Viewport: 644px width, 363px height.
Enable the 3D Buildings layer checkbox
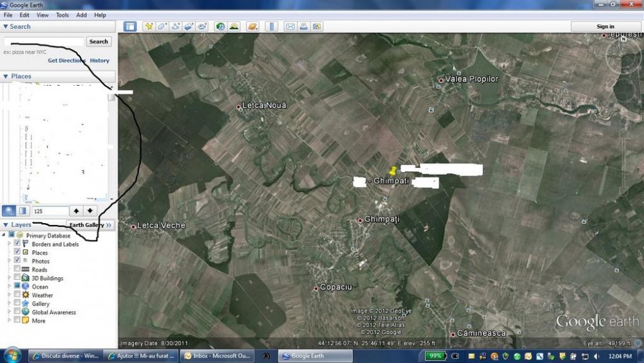click(17, 278)
